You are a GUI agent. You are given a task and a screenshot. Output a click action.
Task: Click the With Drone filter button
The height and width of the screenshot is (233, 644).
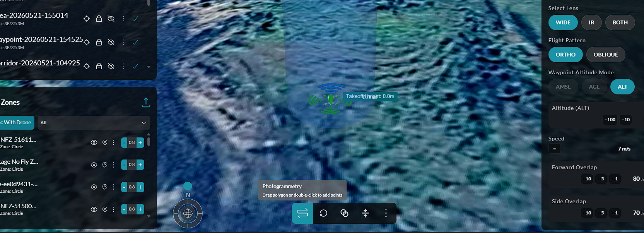[17, 123]
